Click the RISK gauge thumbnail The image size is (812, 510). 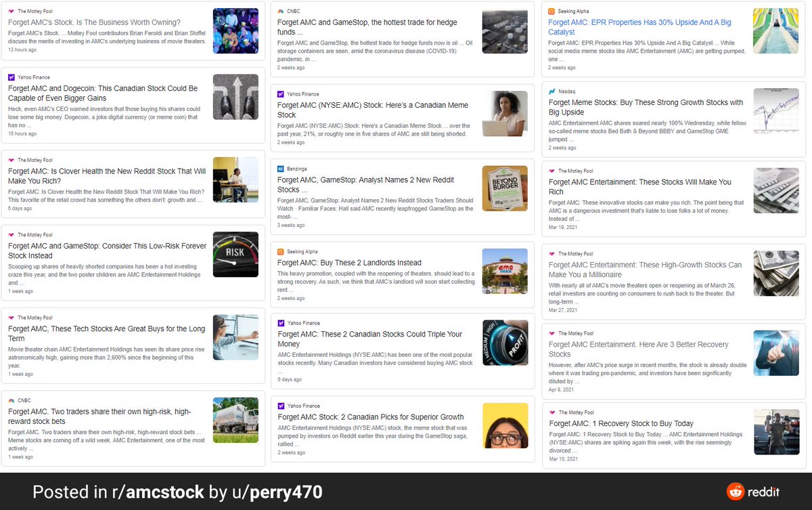pyautogui.click(x=235, y=254)
